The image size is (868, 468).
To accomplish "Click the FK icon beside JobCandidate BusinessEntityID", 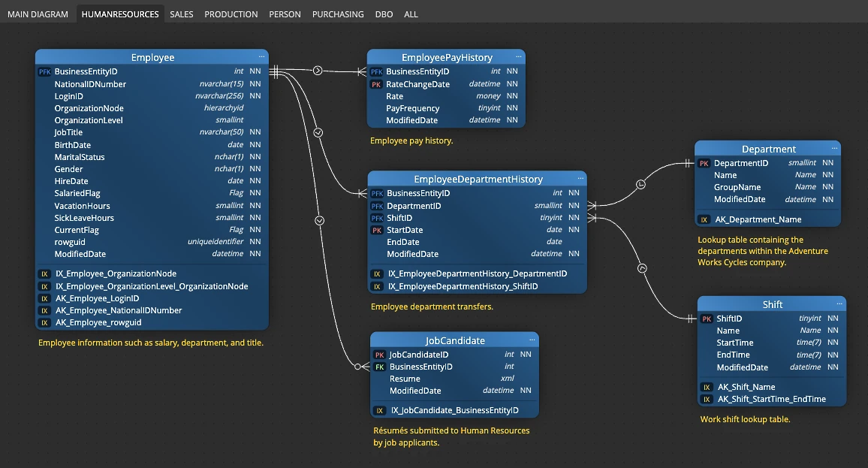I will pyautogui.click(x=380, y=367).
